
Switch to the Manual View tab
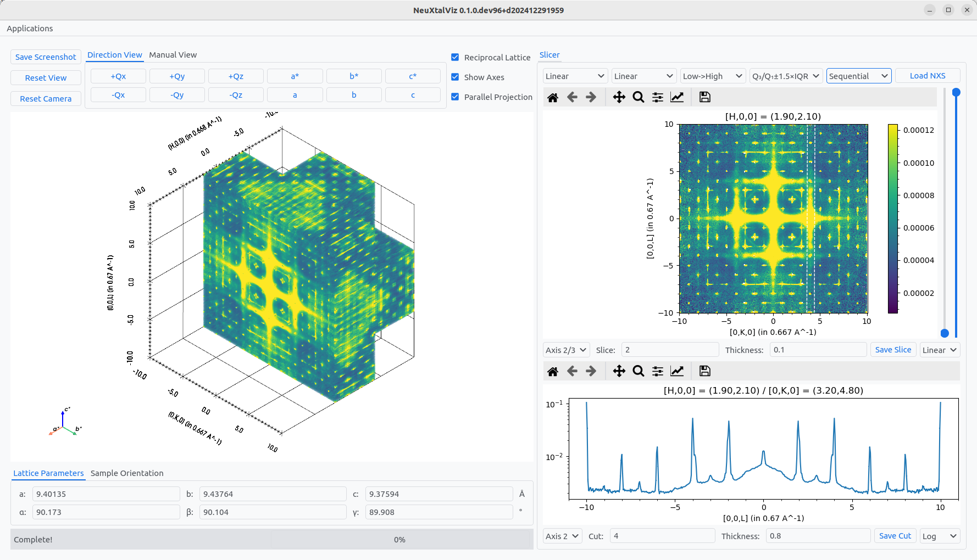[x=173, y=55]
